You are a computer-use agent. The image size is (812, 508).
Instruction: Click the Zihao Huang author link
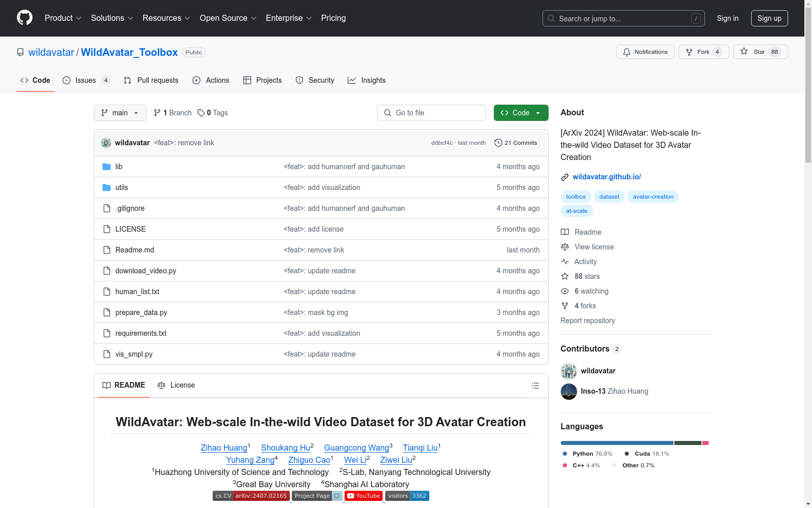[x=224, y=448]
